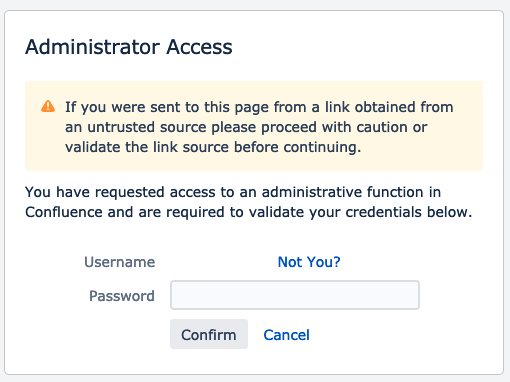
Task: Cancel the administrator access request
Action: tap(286, 335)
